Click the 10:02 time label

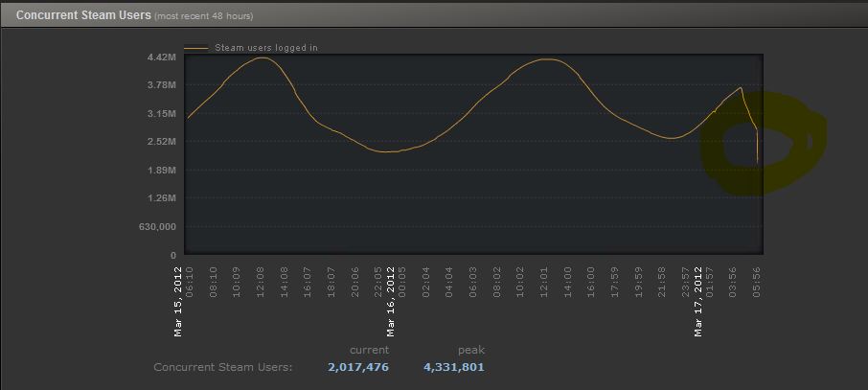(520, 283)
